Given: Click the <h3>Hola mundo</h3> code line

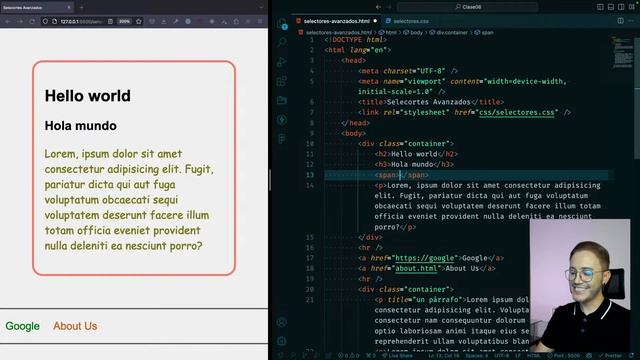Looking at the screenshot, I should [x=414, y=164].
